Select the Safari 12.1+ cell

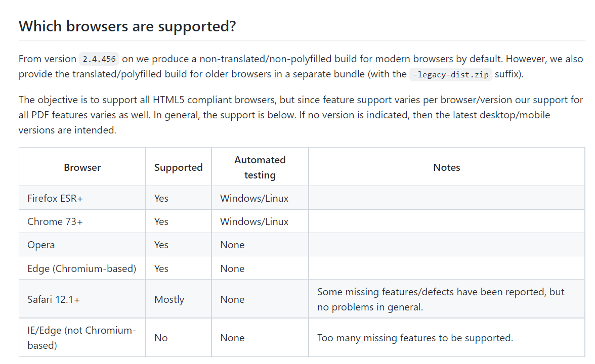[x=54, y=299]
